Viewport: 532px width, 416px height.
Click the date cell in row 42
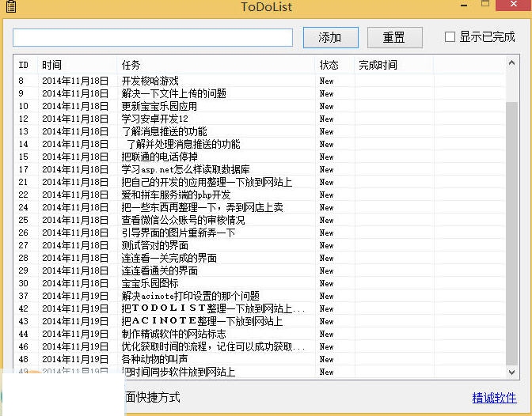tap(75, 308)
